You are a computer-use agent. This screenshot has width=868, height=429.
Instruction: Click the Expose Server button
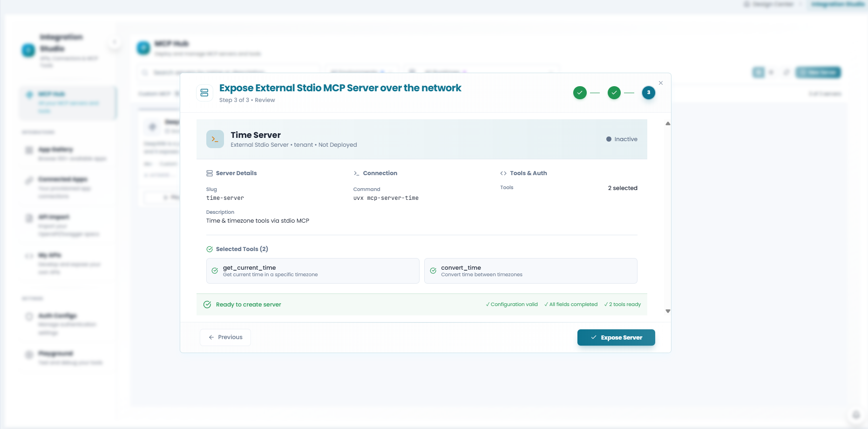(x=616, y=338)
